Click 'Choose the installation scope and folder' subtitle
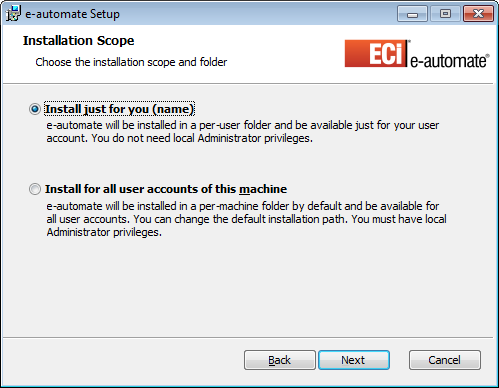This screenshot has width=499, height=388. (x=131, y=62)
